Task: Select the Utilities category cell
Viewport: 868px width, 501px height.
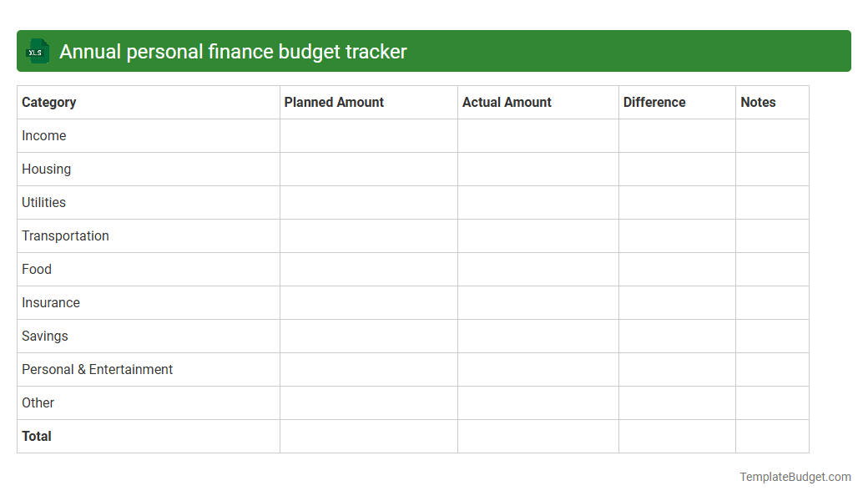Action: click(x=43, y=202)
